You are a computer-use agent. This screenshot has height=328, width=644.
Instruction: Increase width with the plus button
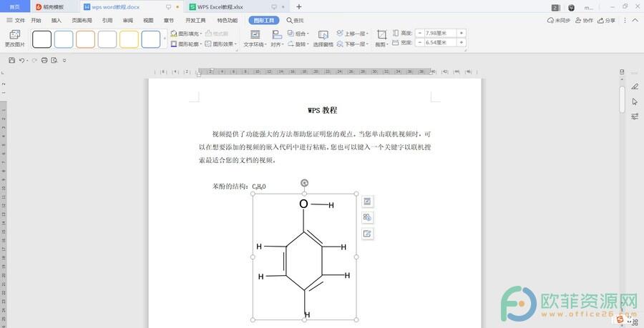[x=462, y=42]
